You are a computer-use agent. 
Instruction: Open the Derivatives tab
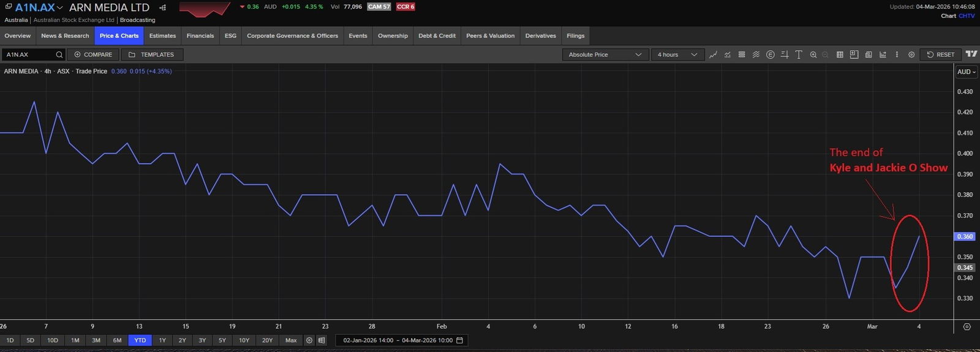541,36
